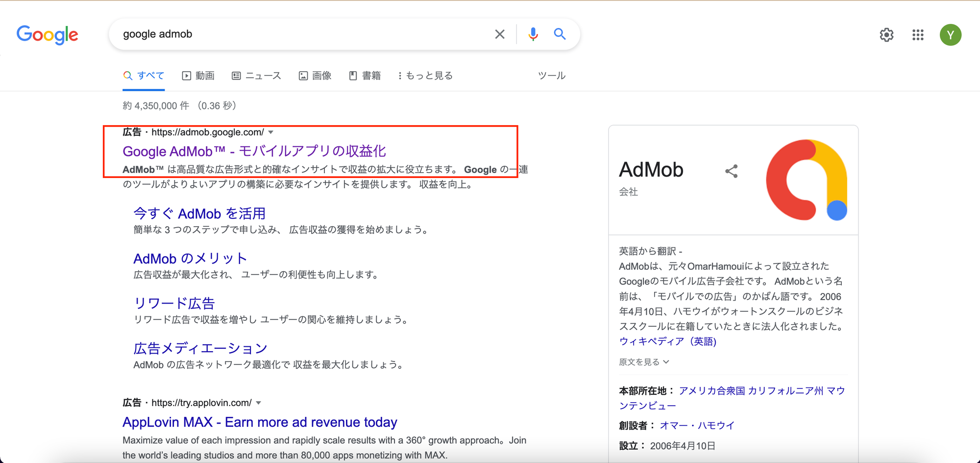The width and height of the screenshot is (980, 463).
Task: Open ツール options
Action: 552,76
